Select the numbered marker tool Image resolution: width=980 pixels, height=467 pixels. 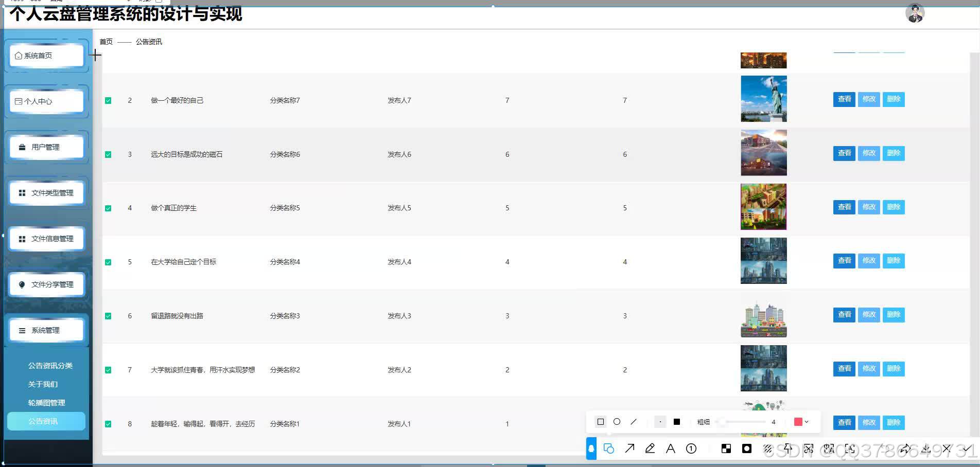691,448
